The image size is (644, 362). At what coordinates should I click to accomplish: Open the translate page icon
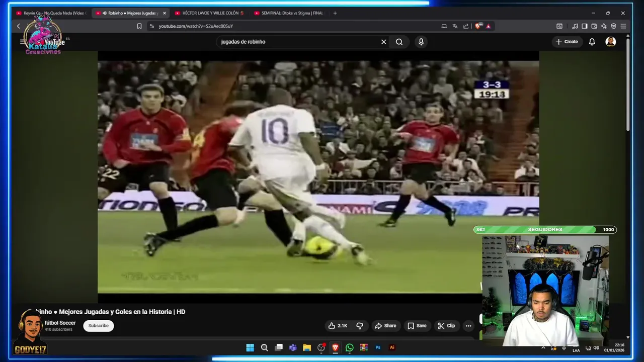pos(455,26)
